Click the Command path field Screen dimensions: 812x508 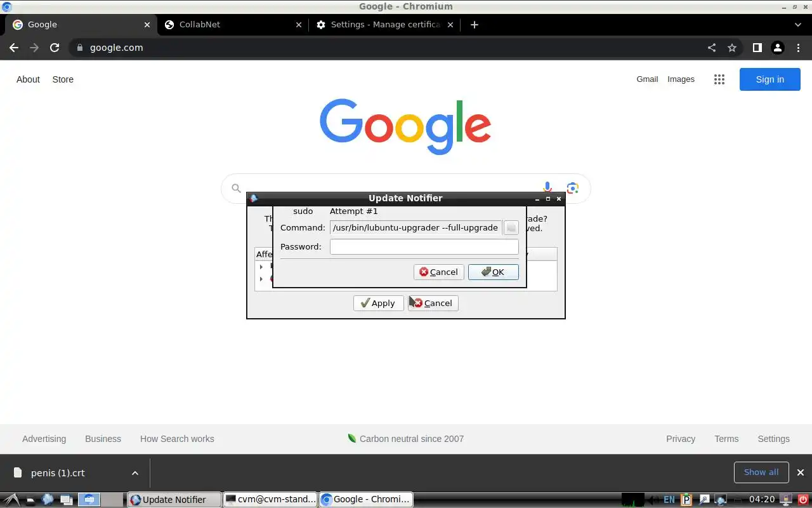coord(416,228)
